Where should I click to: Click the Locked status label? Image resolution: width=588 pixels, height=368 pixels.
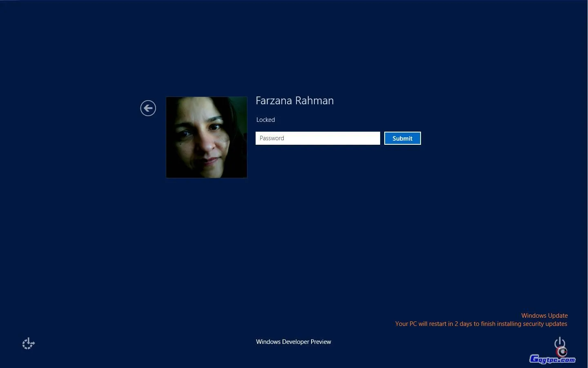tap(265, 120)
